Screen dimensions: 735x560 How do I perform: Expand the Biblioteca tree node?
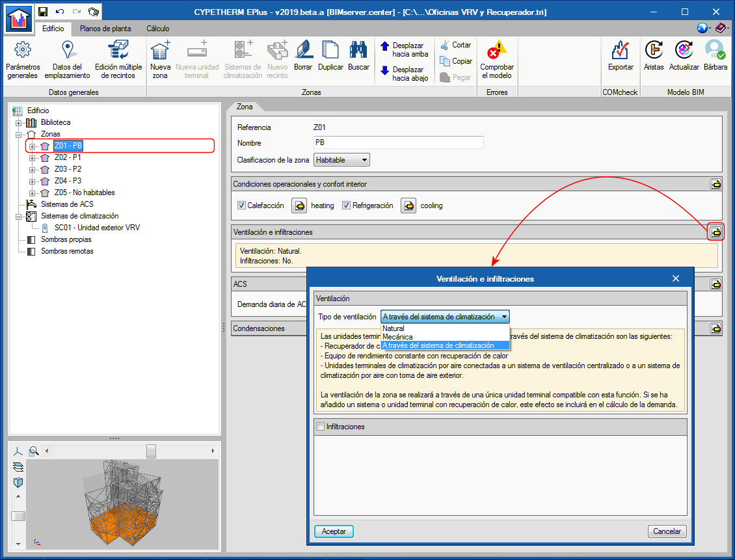(x=18, y=123)
